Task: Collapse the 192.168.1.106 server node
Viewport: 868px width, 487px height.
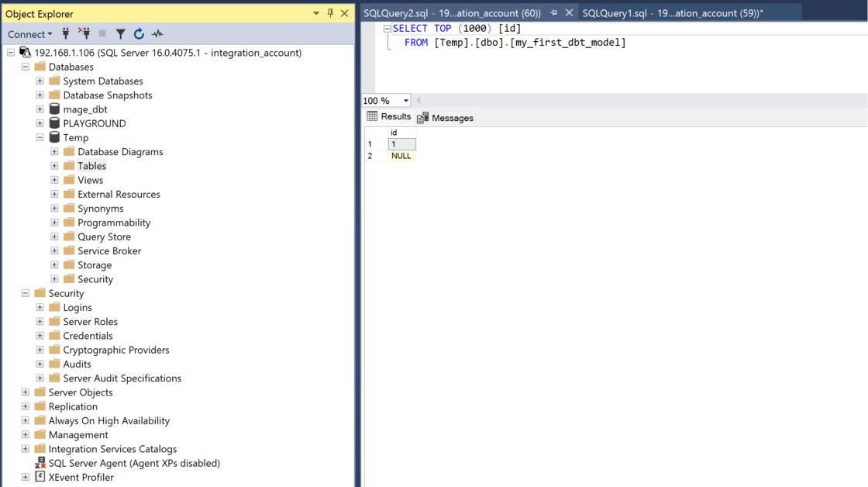Action: (11, 53)
